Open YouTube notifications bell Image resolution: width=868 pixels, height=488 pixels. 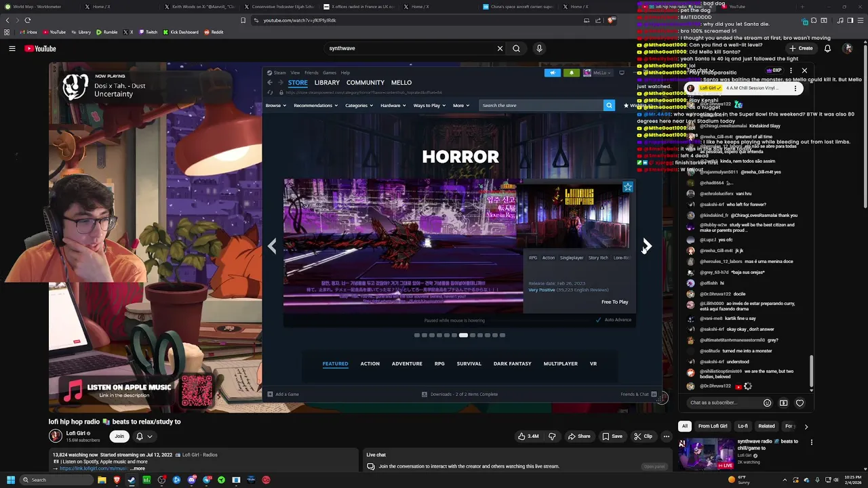(827, 48)
